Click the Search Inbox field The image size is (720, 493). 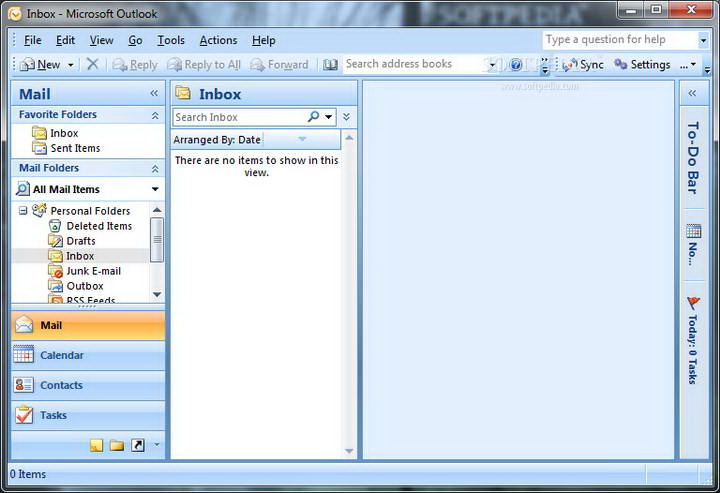239,117
